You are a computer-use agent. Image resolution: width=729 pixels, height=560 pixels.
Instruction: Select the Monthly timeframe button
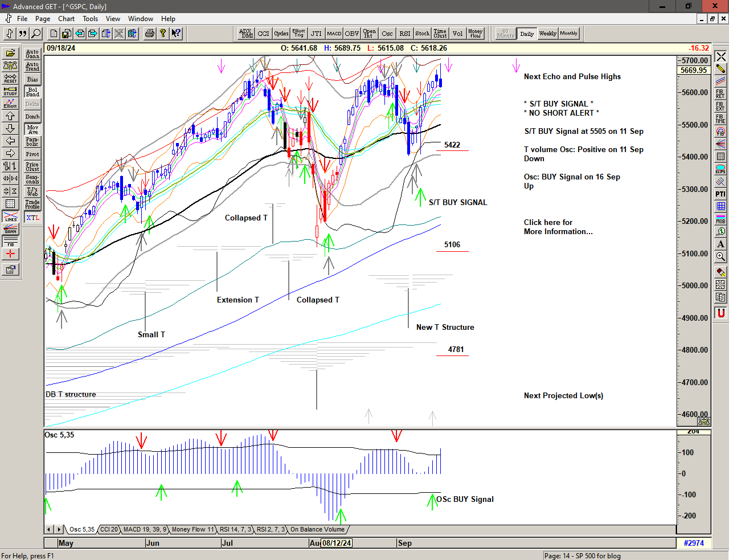pyautogui.click(x=568, y=34)
